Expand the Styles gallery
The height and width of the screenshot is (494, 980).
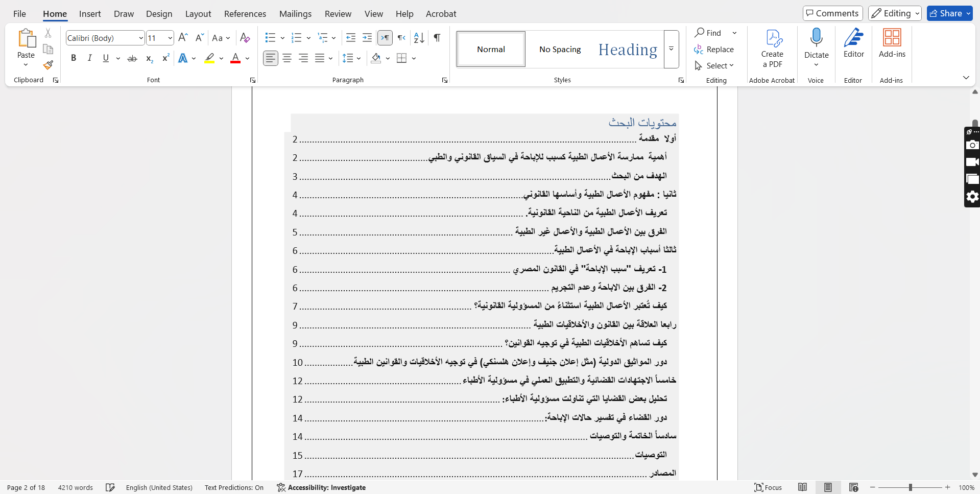click(x=671, y=49)
